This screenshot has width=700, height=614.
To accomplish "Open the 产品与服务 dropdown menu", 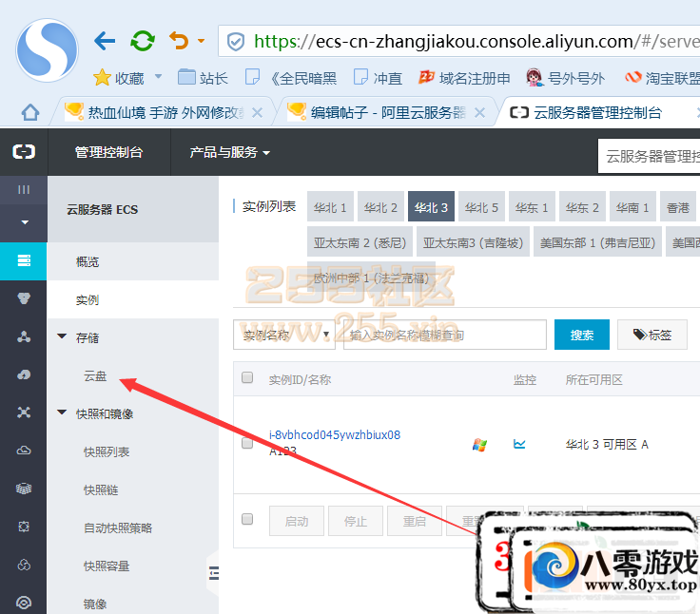I will (x=229, y=152).
